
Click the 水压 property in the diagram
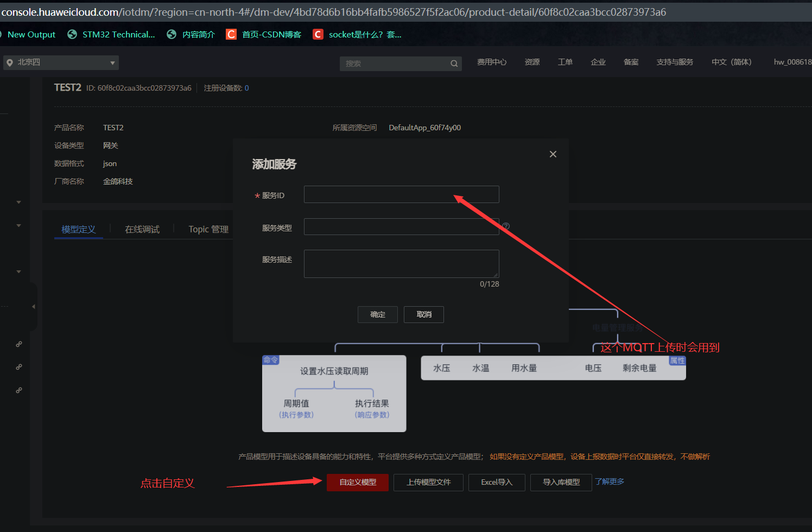click(x=442, y=368)
